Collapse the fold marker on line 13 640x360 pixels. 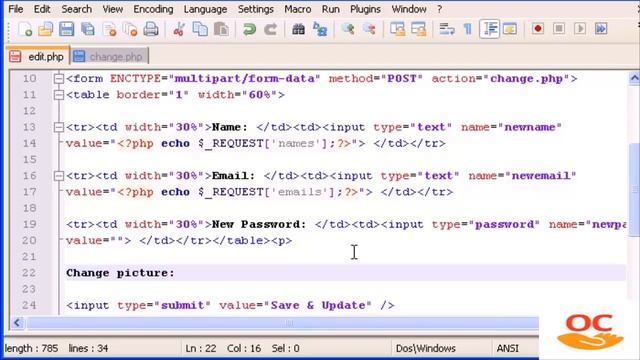pyautogui.click(x=59, y=127)
